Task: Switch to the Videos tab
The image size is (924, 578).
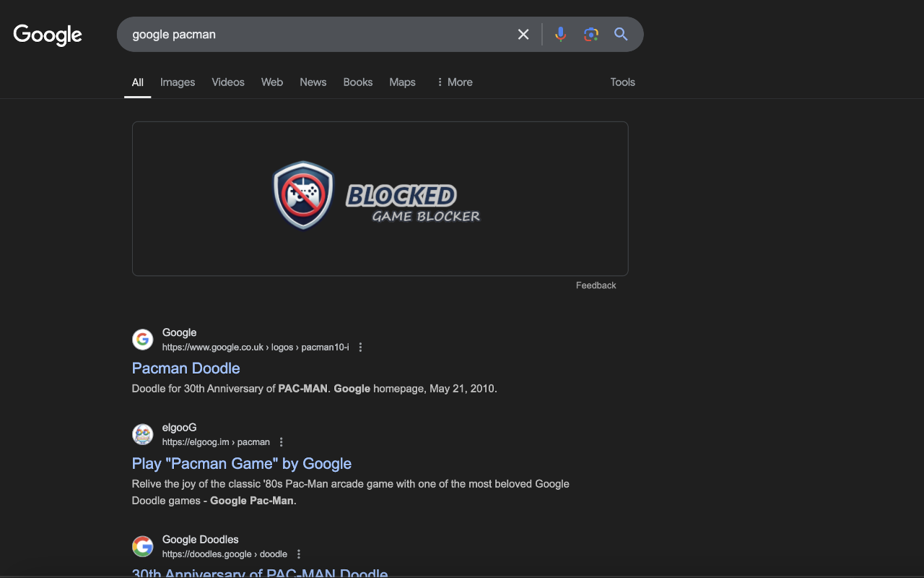Action: click(228, 82)
